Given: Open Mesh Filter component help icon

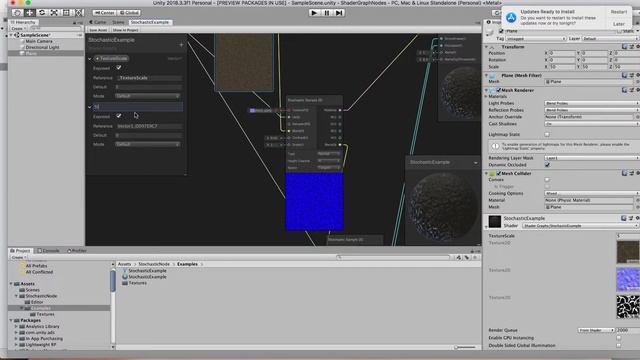Looking at the screenshot, I should (x=624, y=75).
